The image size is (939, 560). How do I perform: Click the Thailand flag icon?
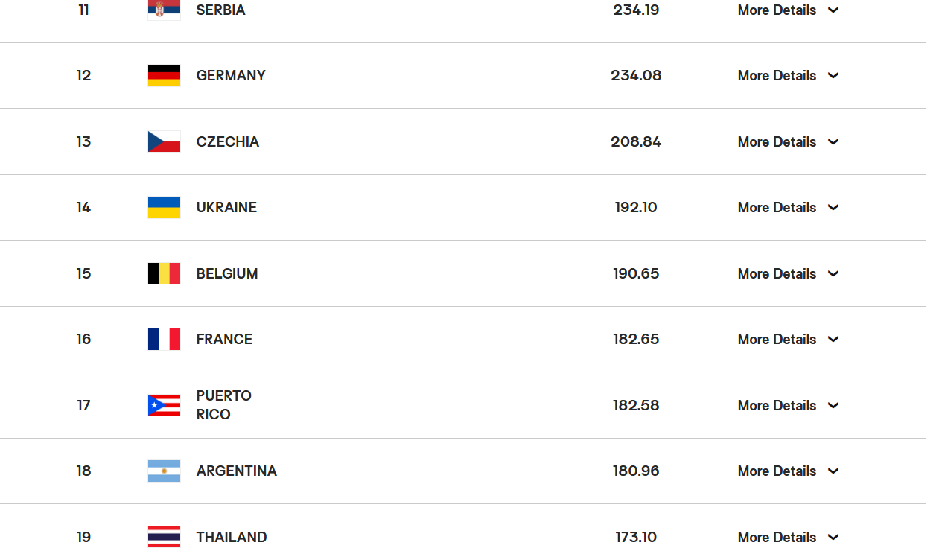point(164,537)
